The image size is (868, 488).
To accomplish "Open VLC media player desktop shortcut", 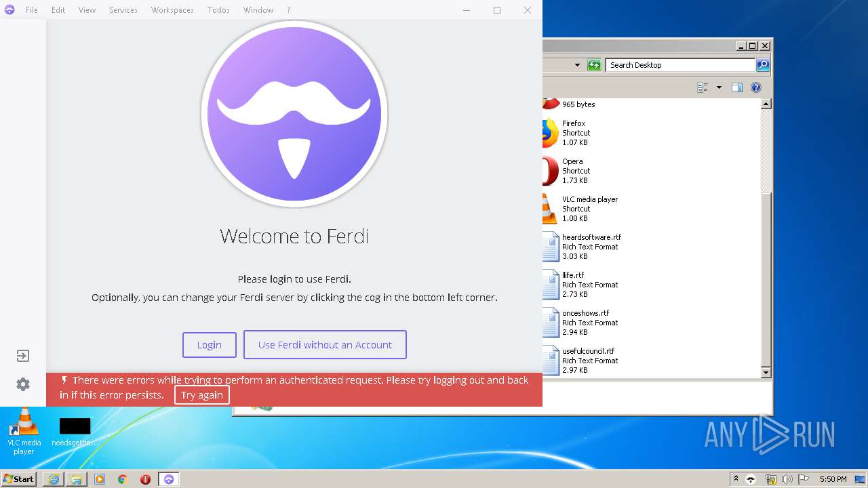I will [24, 431].
